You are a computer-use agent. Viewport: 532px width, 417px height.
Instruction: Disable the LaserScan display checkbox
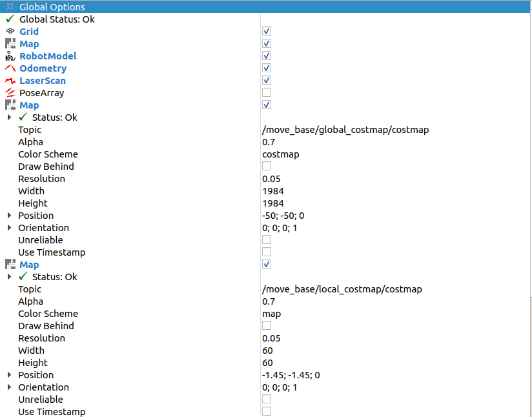(x=267, y=81)
